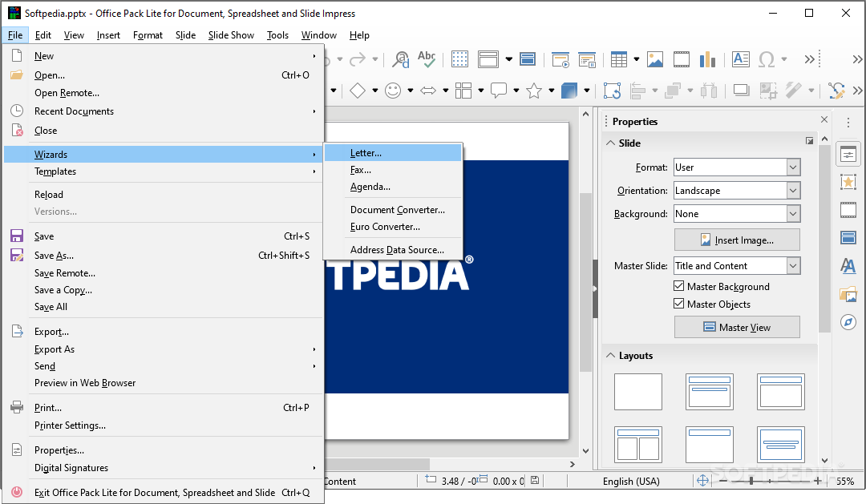The height and width of the screenshot is (504, 866).
Task: Open the sidebar Properties deck icon
Action: click(x=848, y=154)
